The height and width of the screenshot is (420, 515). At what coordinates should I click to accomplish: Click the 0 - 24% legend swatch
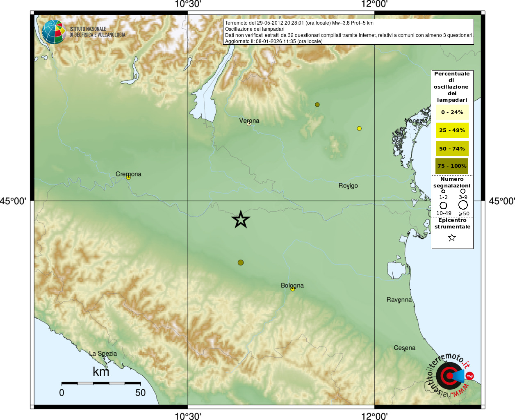tap(452, 112)
